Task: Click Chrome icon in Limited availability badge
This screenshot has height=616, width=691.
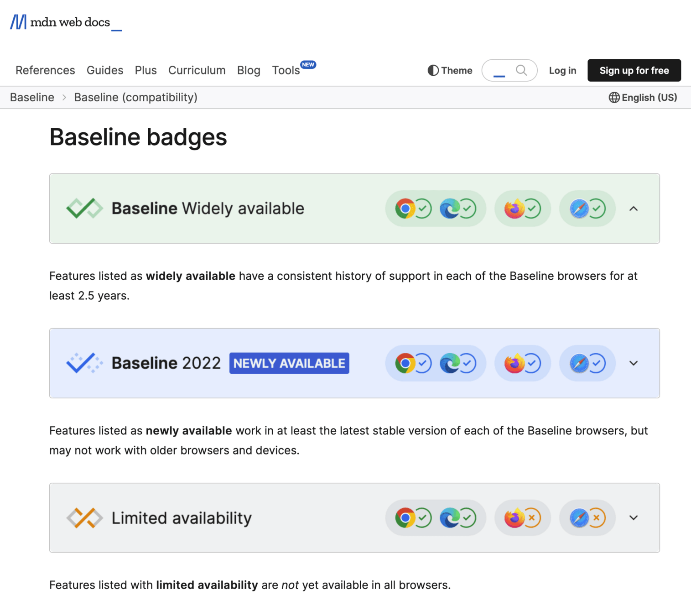Action: (x=405, y=518)
